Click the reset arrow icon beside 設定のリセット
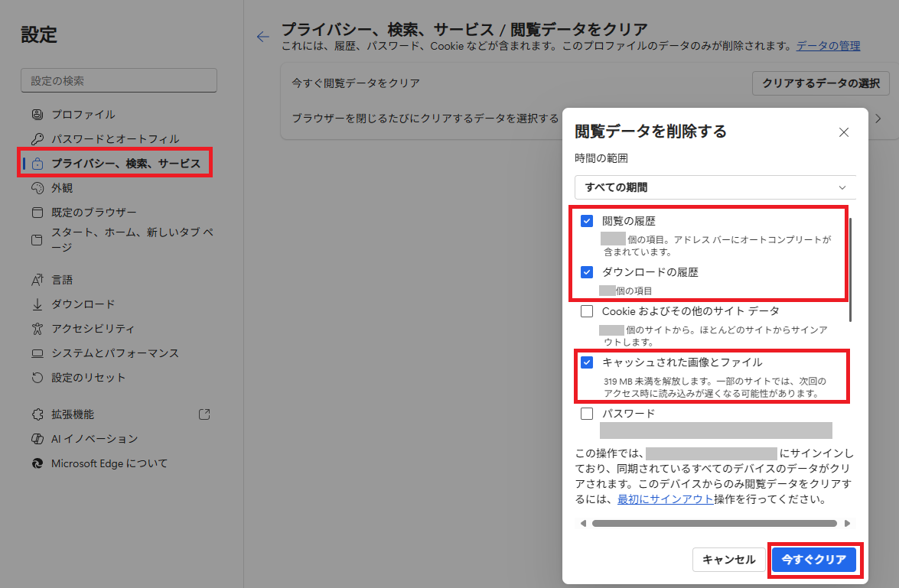 [37, 378]
